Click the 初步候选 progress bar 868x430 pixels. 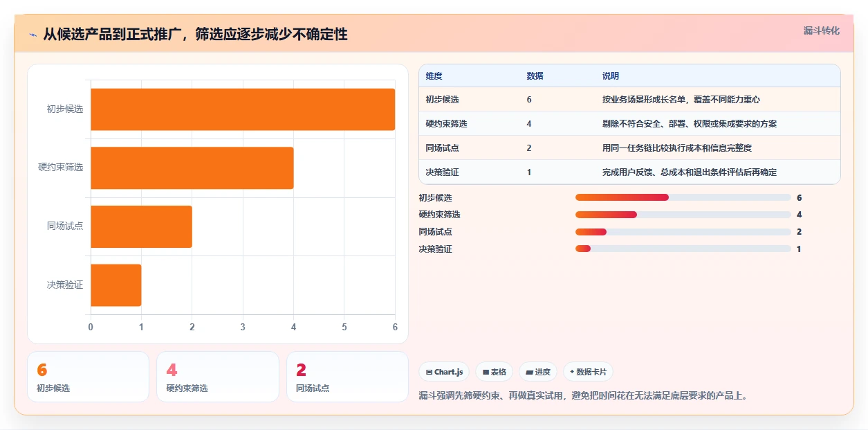click(x=683, y=197)
